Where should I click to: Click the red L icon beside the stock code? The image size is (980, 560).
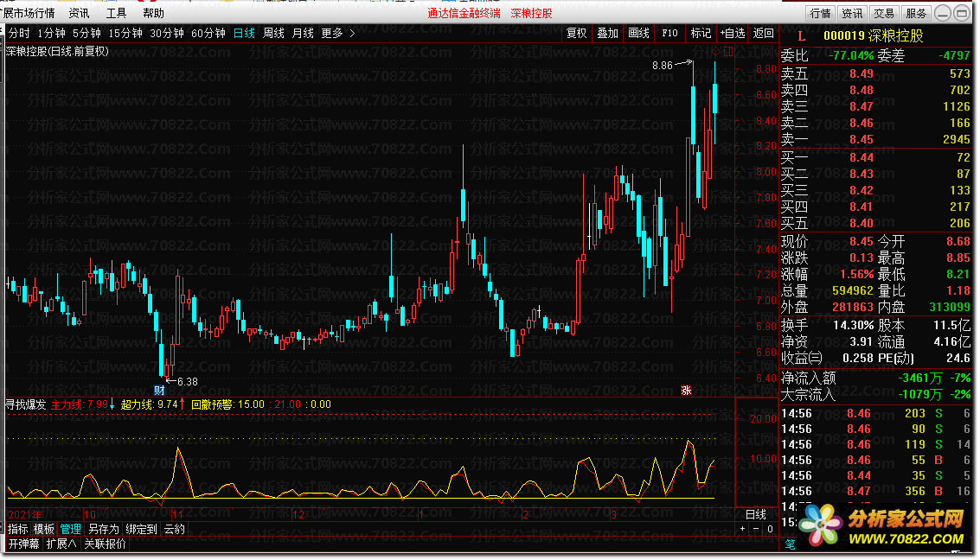(801, 36)
